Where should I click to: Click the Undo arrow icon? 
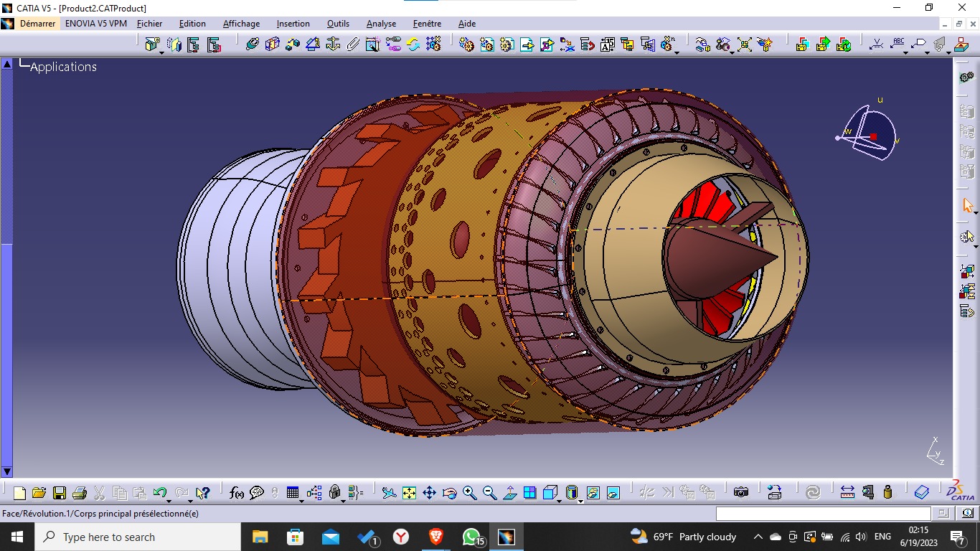point(159,493)
